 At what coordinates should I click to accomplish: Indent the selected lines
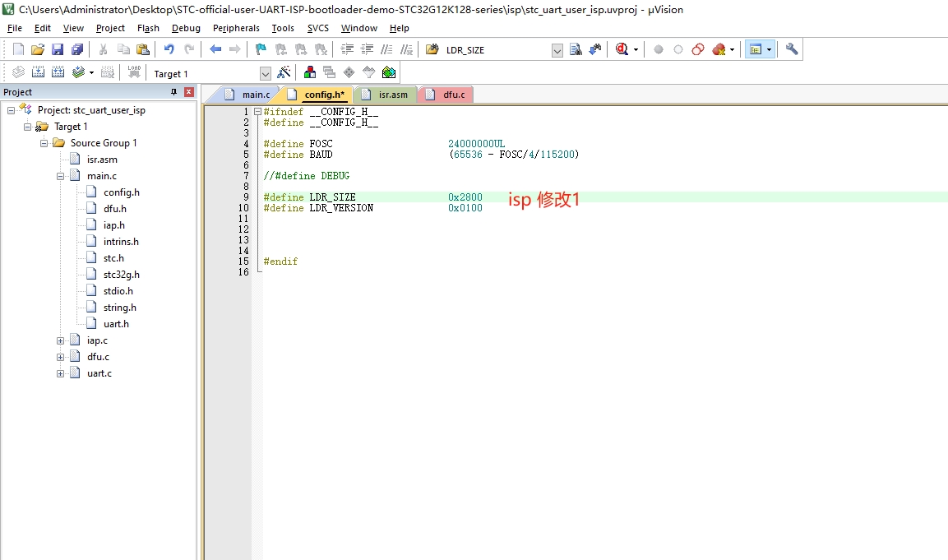(347, 49)
